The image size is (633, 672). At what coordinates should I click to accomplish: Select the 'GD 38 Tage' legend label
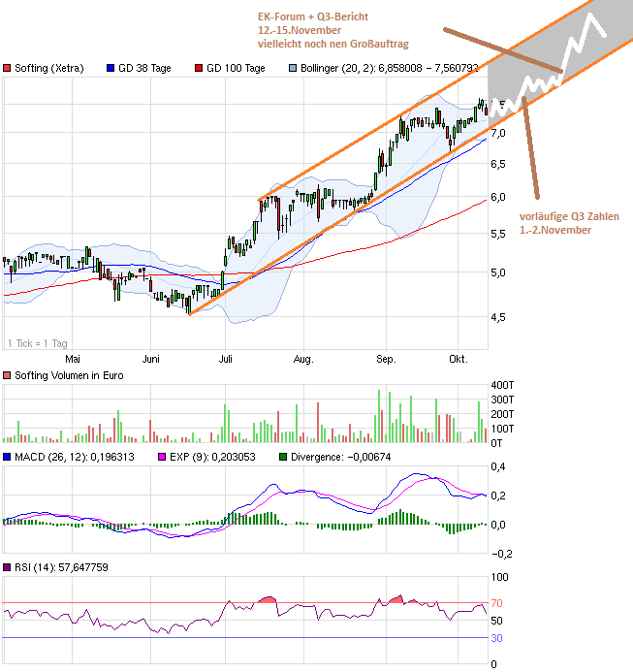[x=144, y=68]
